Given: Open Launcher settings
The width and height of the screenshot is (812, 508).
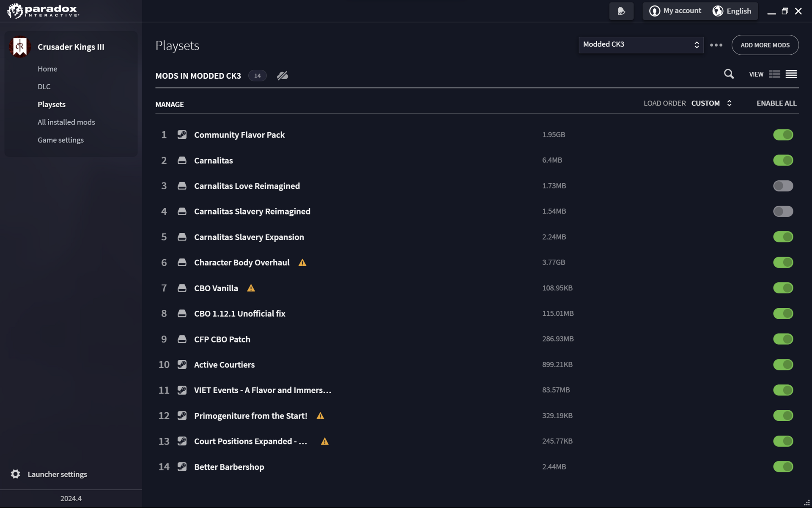Looking at the screenshot, I should (58, 474).
